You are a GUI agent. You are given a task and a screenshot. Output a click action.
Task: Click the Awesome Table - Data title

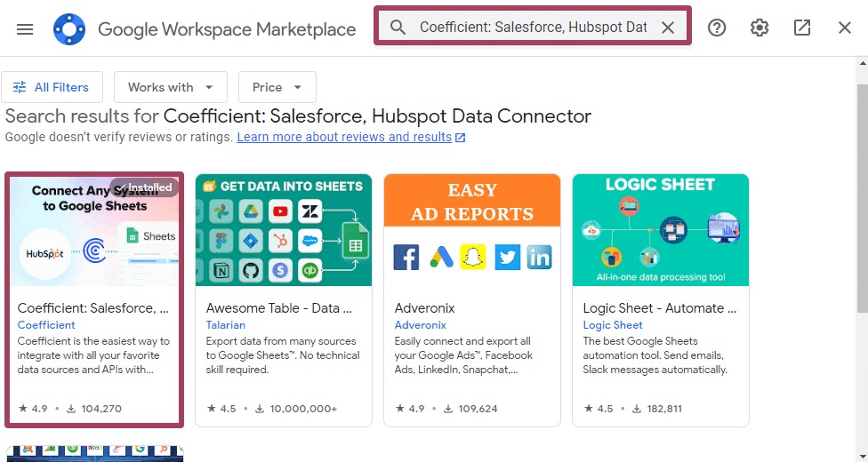(x=279, y=308)
